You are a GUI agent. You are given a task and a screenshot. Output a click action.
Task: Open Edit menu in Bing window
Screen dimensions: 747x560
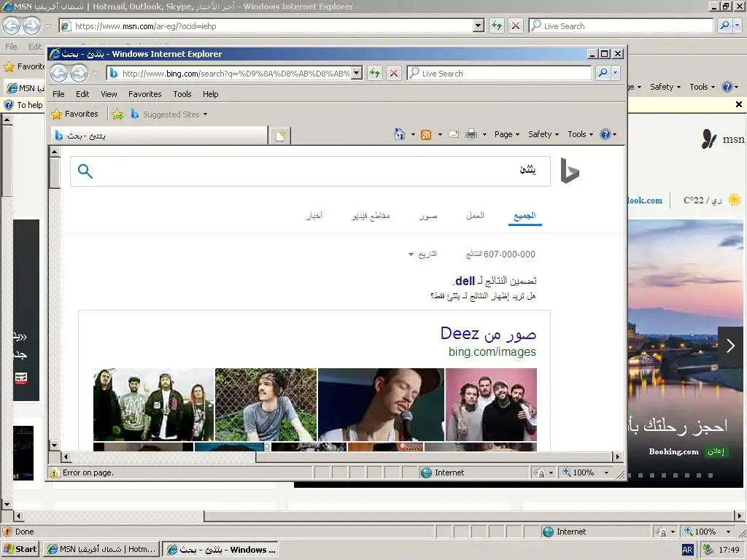click(x=82, y=94)
